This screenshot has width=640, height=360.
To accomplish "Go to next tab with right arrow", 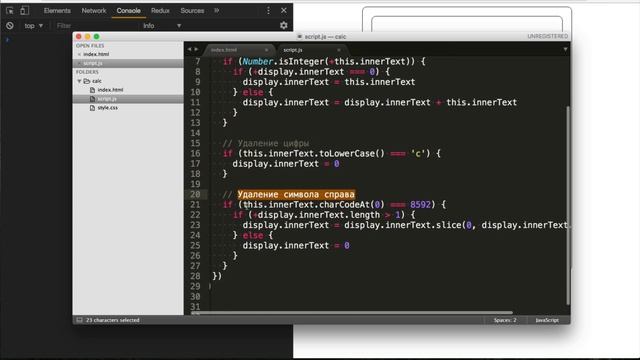I will [196, 49].
